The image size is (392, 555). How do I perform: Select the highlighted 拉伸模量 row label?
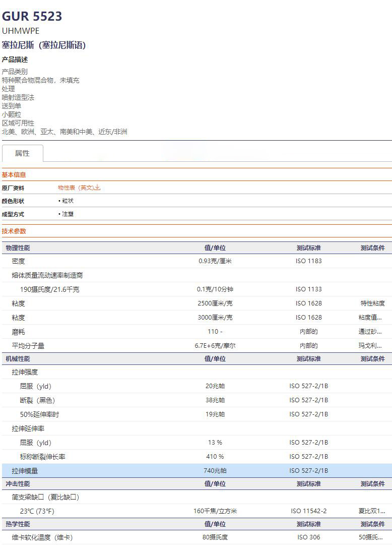point(25,471)
